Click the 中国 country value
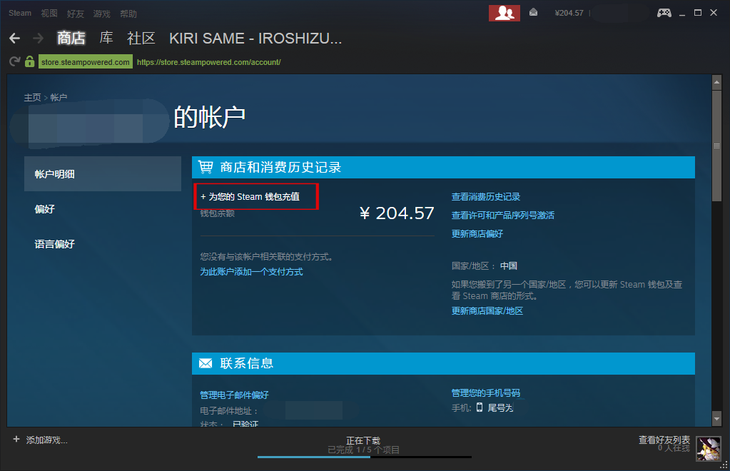Image resolution: width=730 pixels, height=471 pixels. [x=508, y=266]
